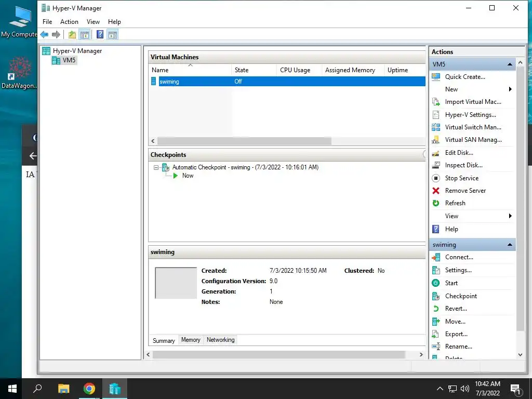This screenshot has width=532, height=399.
Task: Click Inspect Disk action
Action: (x=463, y=165)
